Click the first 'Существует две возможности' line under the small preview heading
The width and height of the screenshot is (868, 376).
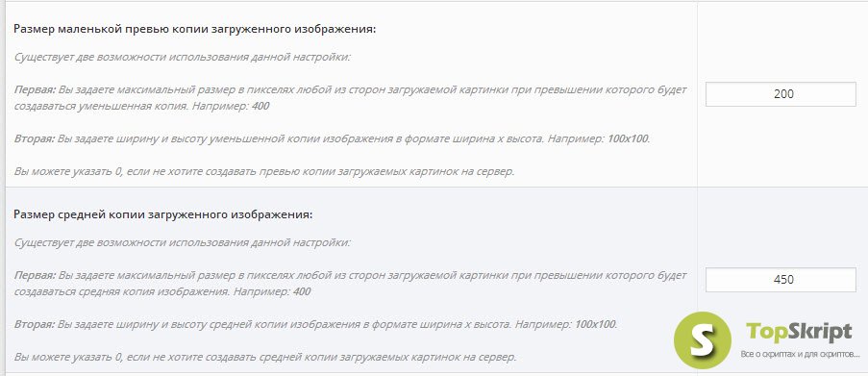coord(182,57)
